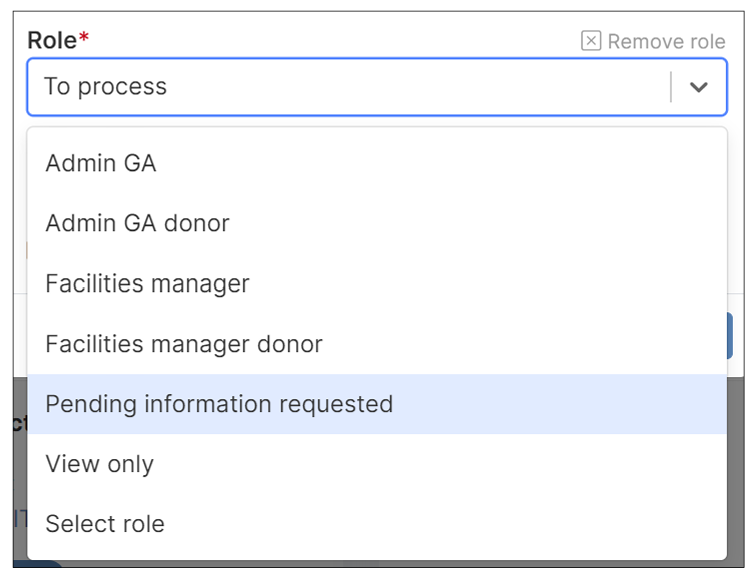Click the Role combo box showing "To process"
This screenshot has height=574, width=756.
click(x=350, y=87)
